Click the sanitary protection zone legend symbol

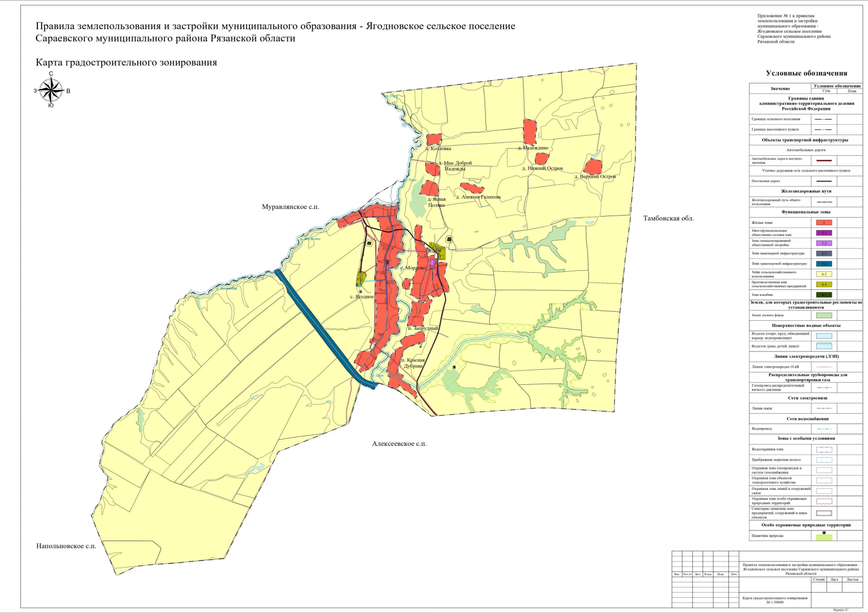tap(824, 513)
